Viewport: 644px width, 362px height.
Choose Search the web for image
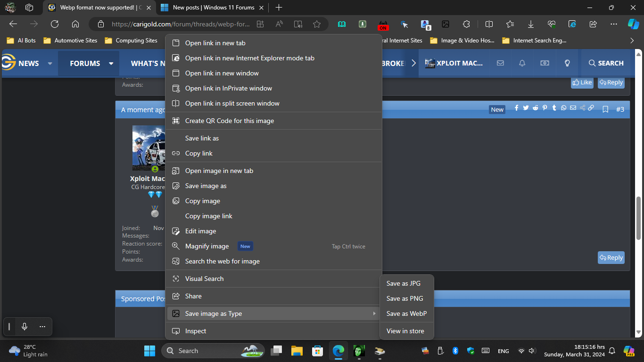[273, 261]
